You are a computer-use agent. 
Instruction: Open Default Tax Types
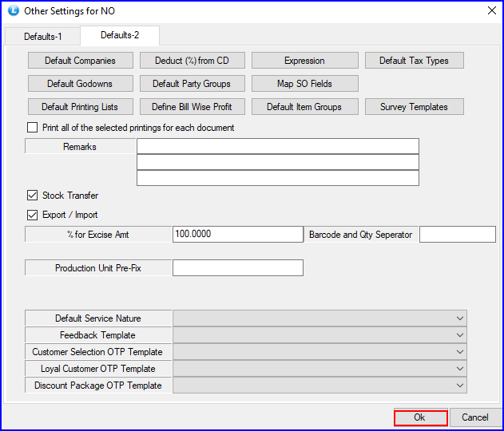[x=415, y=61]
